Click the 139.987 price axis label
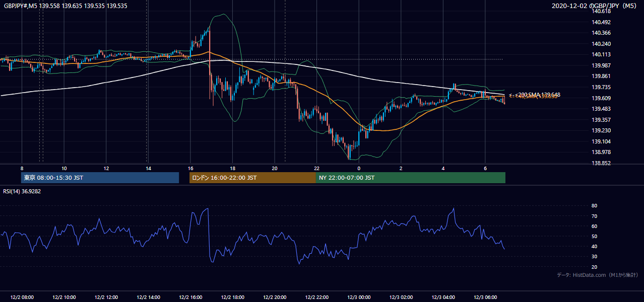 click(601, 65)
